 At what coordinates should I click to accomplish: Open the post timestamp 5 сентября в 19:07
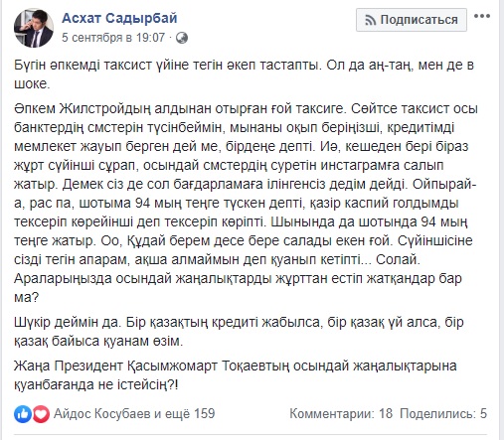113,38
